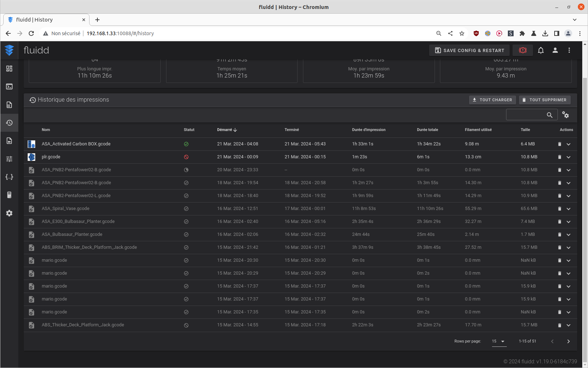Click the search magnifier in history search

(550, 115)
